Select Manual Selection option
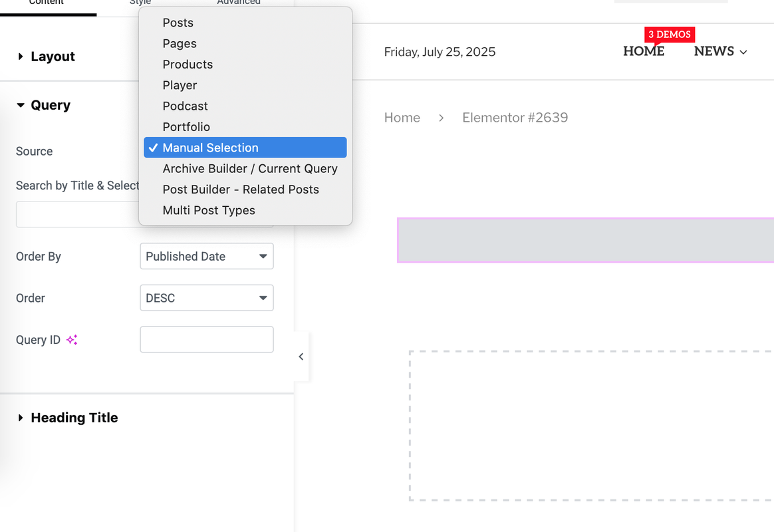 point(245,148)
